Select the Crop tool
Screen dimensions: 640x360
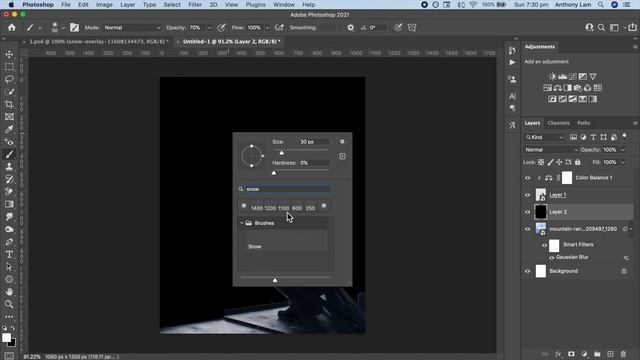[x=9, y=104]
